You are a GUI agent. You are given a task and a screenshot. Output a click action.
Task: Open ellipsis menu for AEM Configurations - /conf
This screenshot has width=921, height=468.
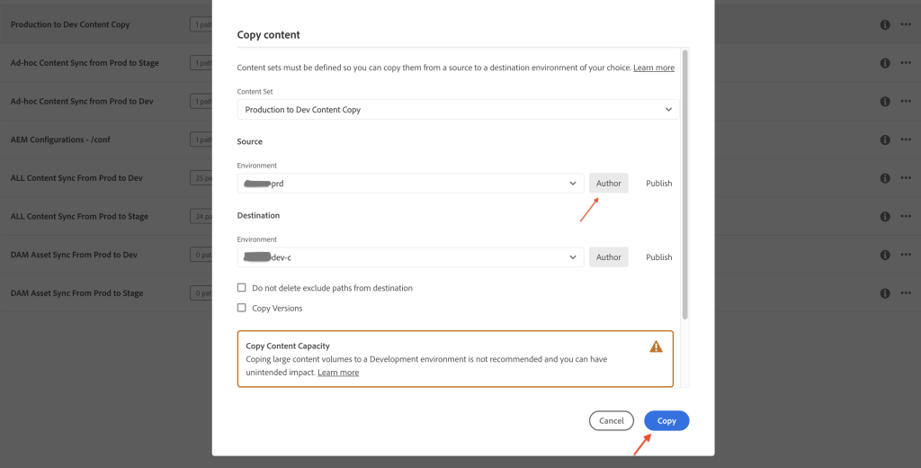point(905,140)
